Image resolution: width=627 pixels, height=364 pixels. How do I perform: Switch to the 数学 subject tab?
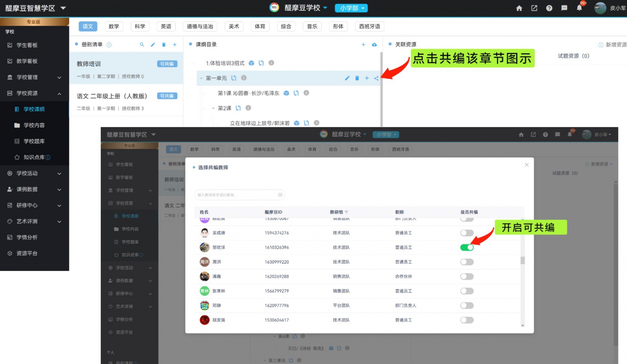click(114, 26)
